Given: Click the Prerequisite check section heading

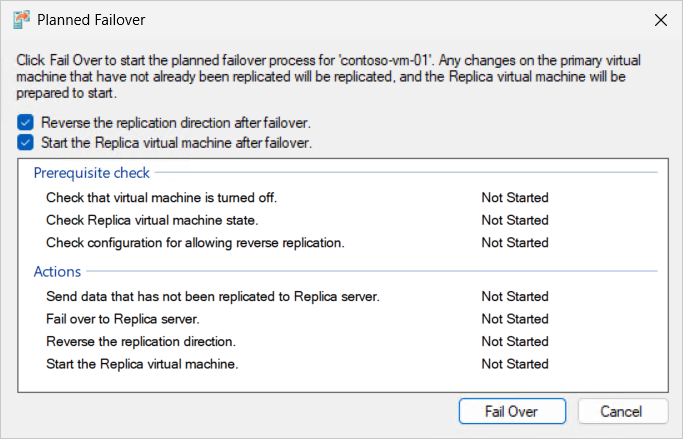Looking at the screenshot, I should [x=91, y=173].
